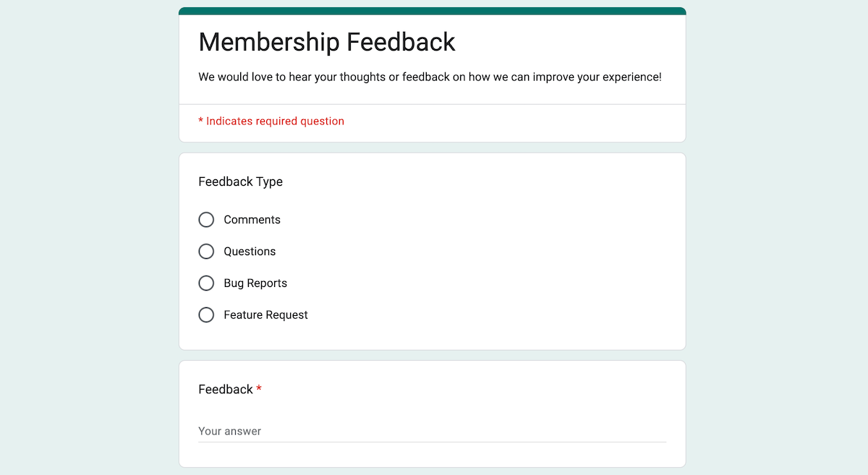The height and width of the screenshot is (475, 868).
Task: Select the Comments radio button
Action: [x=206, y=220]
